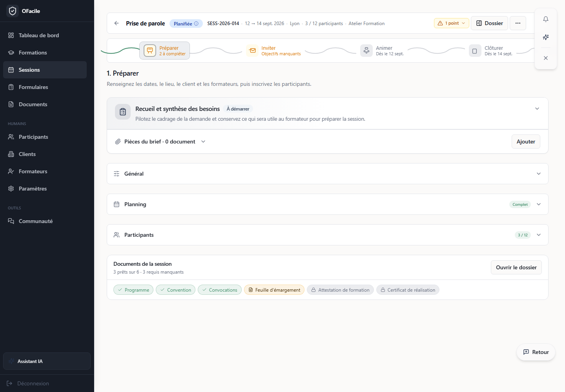Open the Assistant IA button
Image resolution: width=565 pixels, height=392 pixels.
tap(47, 361)
